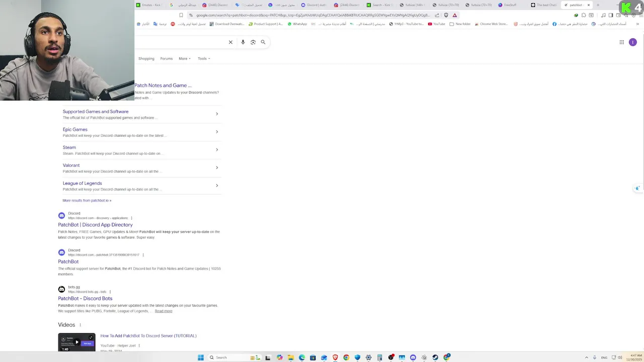Open the Chrome Web Store bookmark
Screen dimensions: 644x362
[x=491, y=24]
